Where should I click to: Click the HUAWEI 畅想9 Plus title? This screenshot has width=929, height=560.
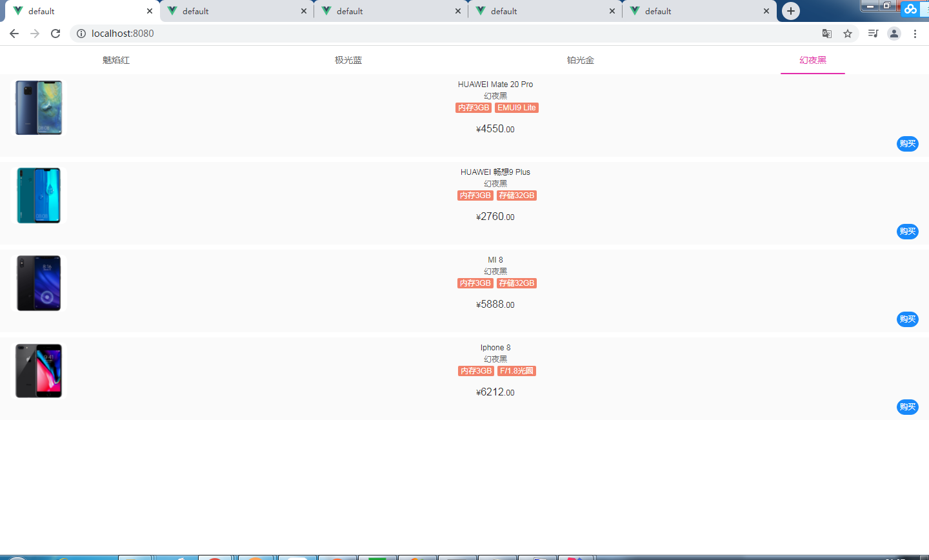tap(495, 172)
